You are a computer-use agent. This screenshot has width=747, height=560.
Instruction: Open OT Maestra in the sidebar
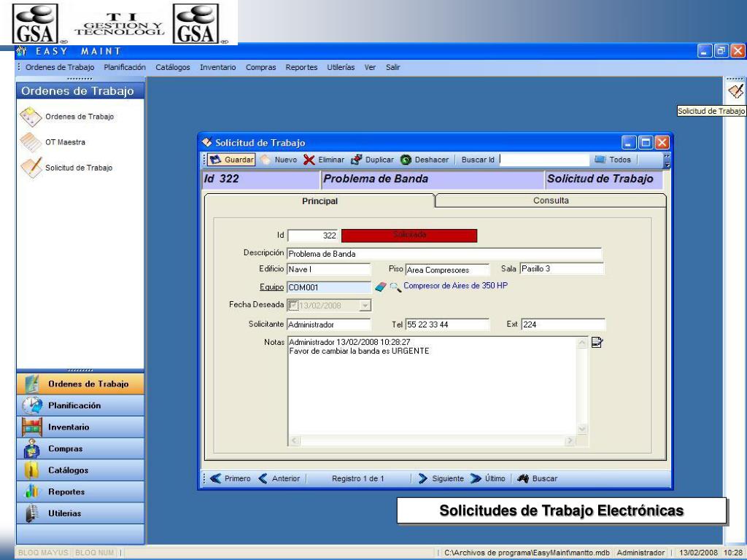pyautogui.click(x=61, y=141)
